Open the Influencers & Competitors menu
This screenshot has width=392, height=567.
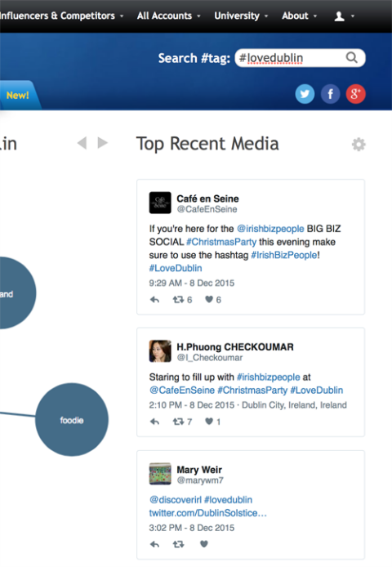coord(61,16)
